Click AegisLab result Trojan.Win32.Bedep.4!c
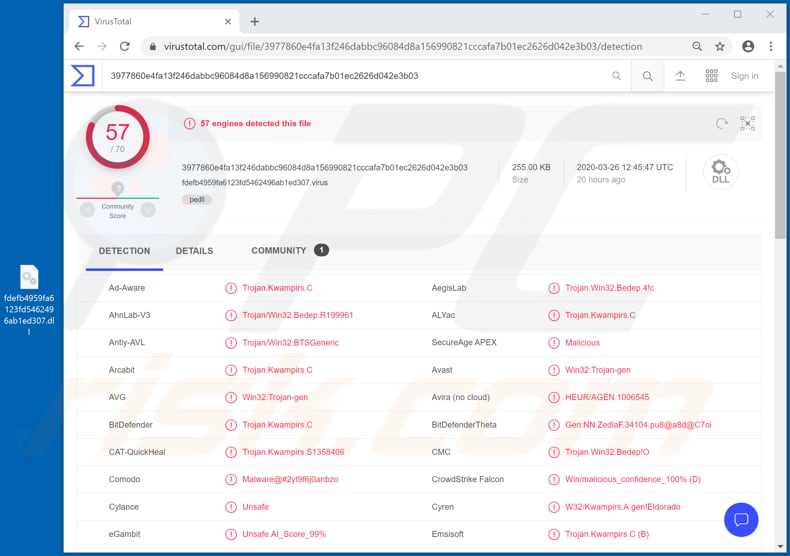Image resolution: width=790 pixels, height=556 pixels. (610, 288)
